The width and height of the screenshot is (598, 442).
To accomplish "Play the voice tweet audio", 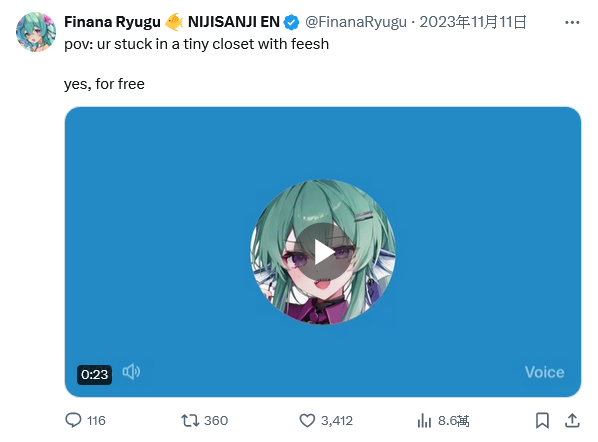I will click(x=323, y=252).
